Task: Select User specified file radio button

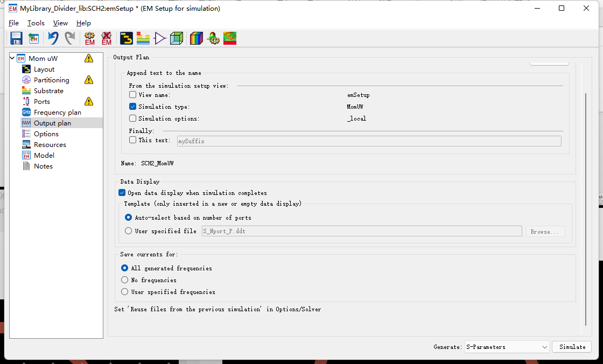Action: [x=129, y=231]
